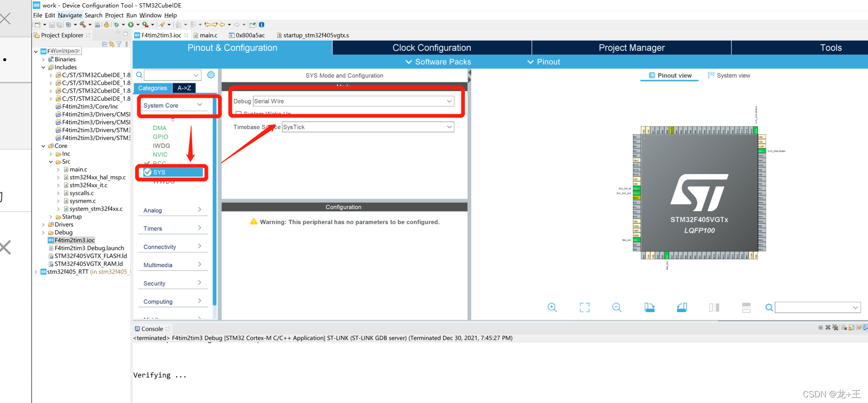Image resolution: width=868 pixels, height=403 pixels.
Task: Rotate chip view counterclockwise
Action: (682, 308)
